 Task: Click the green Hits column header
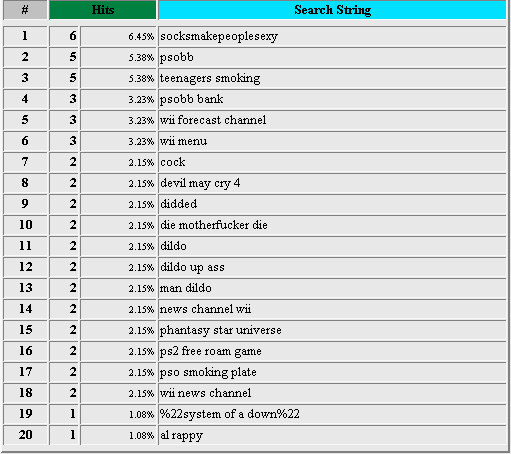[x=103, y=10]
